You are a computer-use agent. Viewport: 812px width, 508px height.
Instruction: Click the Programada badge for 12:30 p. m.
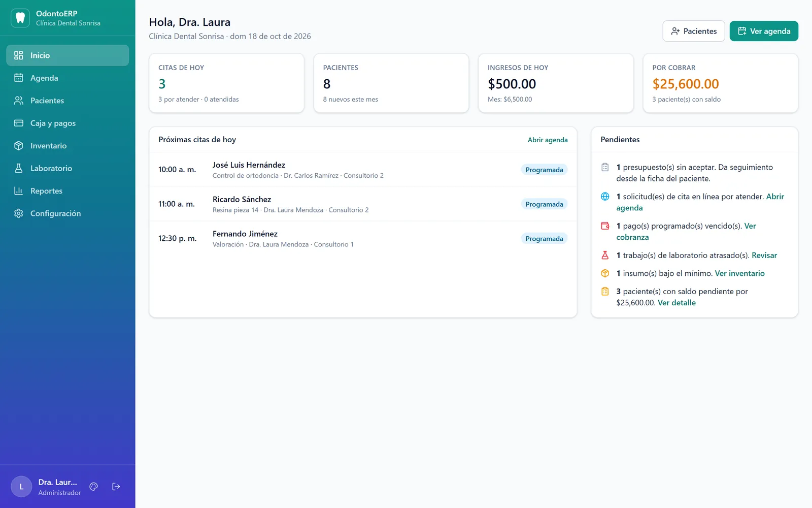point(544,239)
